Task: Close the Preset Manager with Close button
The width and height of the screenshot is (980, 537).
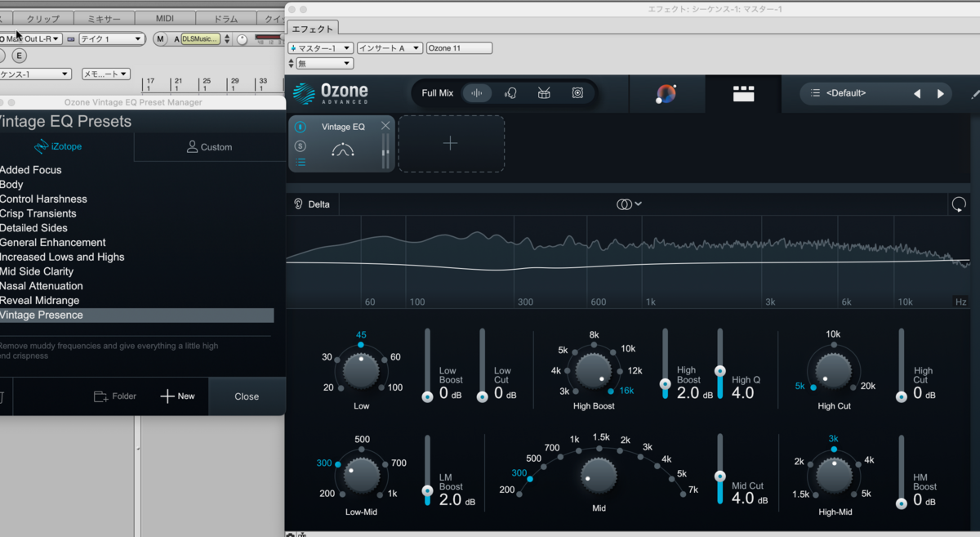Action: pos(247,396)
